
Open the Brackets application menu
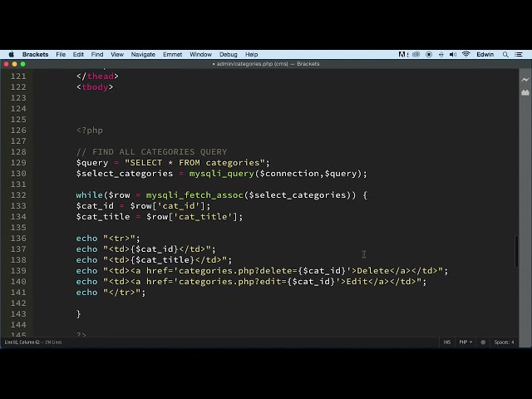(x=35, y=54)
